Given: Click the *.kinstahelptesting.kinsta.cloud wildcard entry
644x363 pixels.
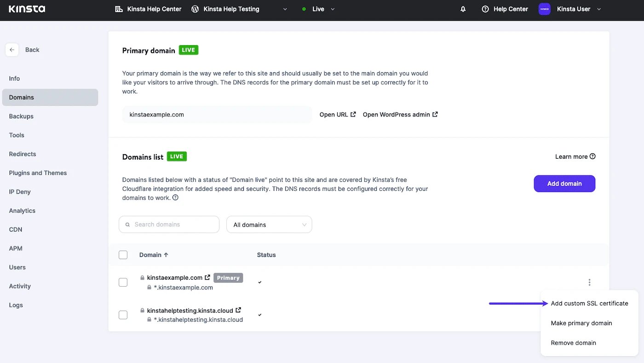Looking at the screenshot, I should tap(198, 320).
